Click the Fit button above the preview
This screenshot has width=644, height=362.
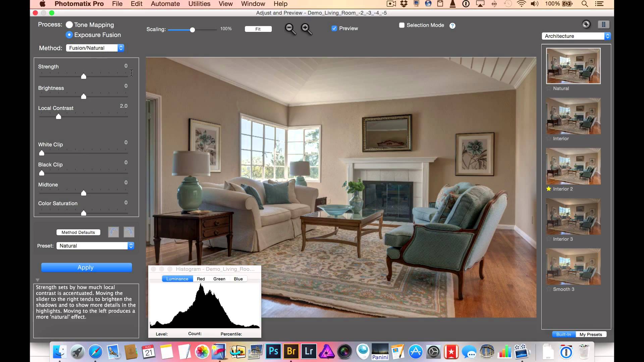click(x=258, y=29)
